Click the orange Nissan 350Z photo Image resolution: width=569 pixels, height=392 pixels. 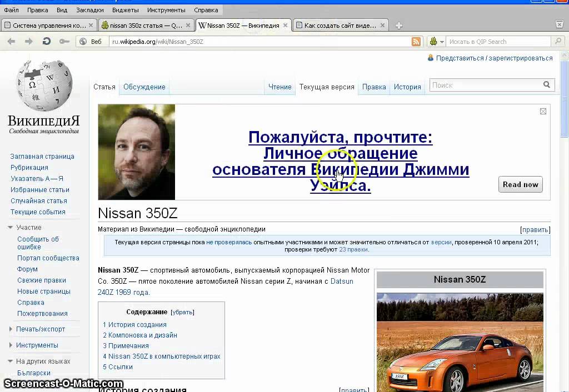(460, 343)
